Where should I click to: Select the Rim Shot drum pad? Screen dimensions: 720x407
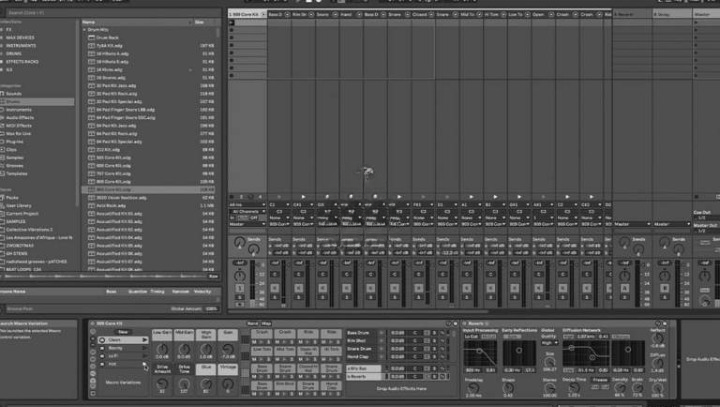pyautogui.click(x=285, y=384)
